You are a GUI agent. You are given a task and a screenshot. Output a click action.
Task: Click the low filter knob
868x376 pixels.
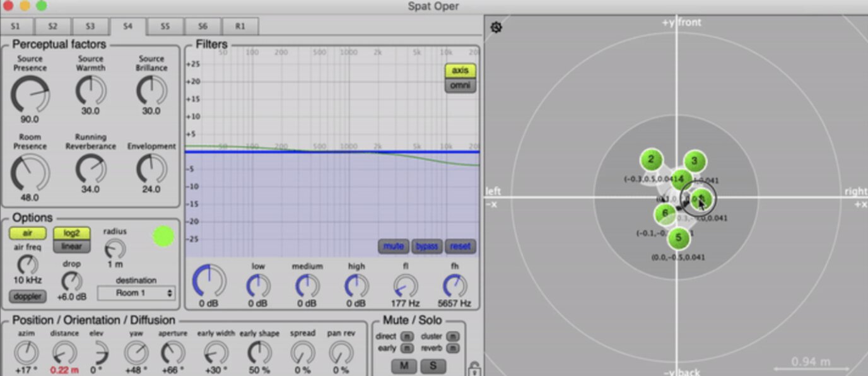(258, 286)
